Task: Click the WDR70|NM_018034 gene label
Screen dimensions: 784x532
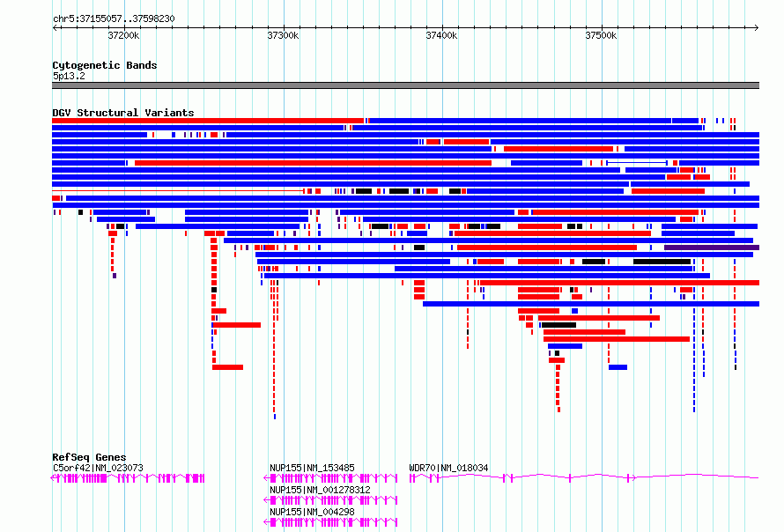Action: [448, 468]
